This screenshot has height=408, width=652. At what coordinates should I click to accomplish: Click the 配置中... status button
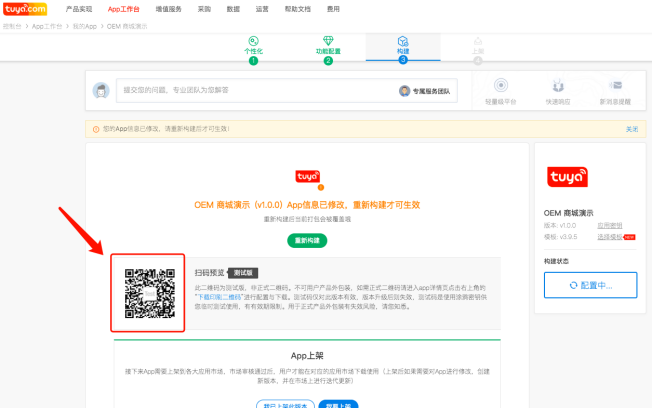point(590,285)
